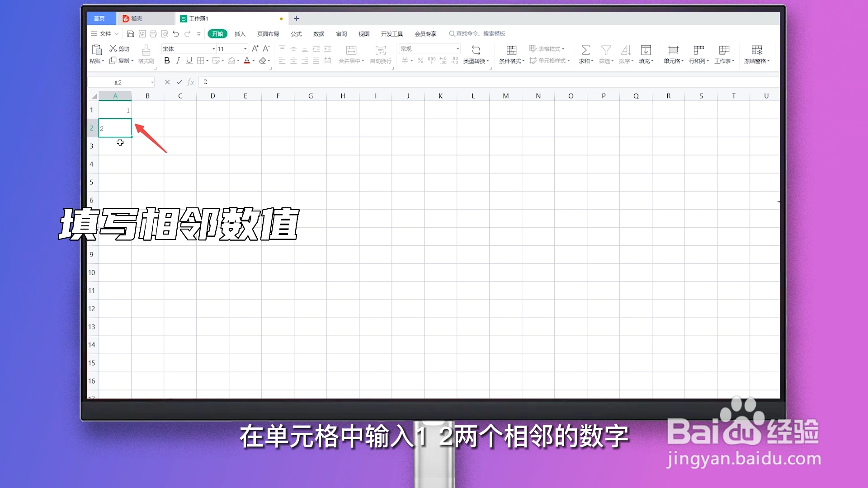The image size is (868, 488).
Task: Select the Italic formatting icon
Action: pos(178,60)
